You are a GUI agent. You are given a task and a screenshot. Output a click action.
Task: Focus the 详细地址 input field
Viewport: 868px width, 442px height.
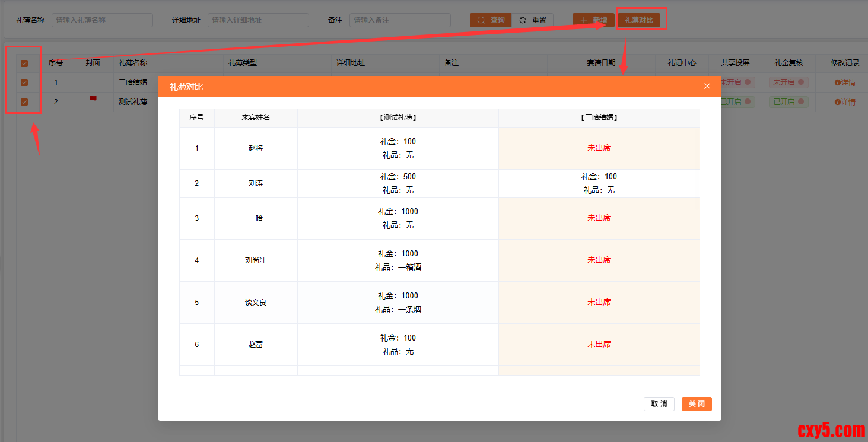pos(258,20)
